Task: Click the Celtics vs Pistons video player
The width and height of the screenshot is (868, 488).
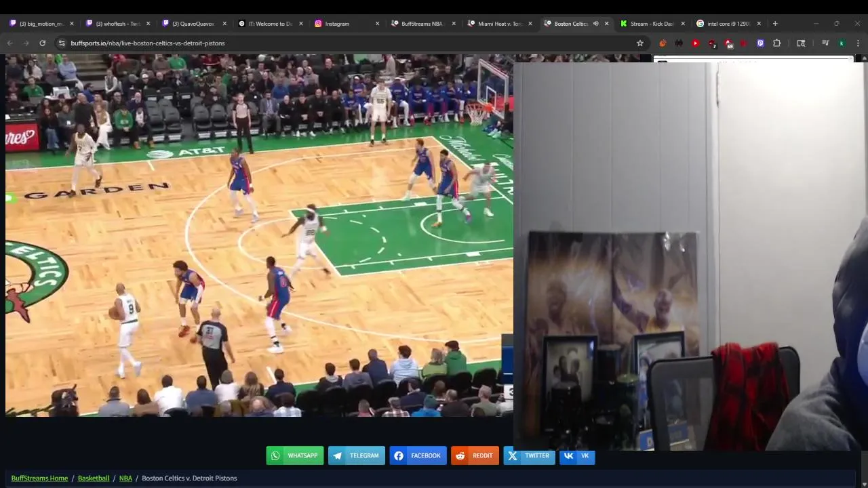Action: (x=259, y=235)
